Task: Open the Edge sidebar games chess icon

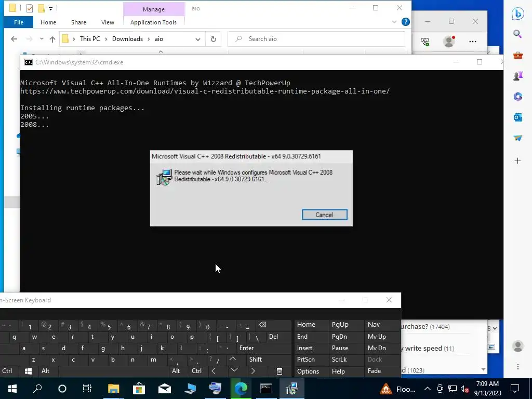Action: click(x=518, y=76)
